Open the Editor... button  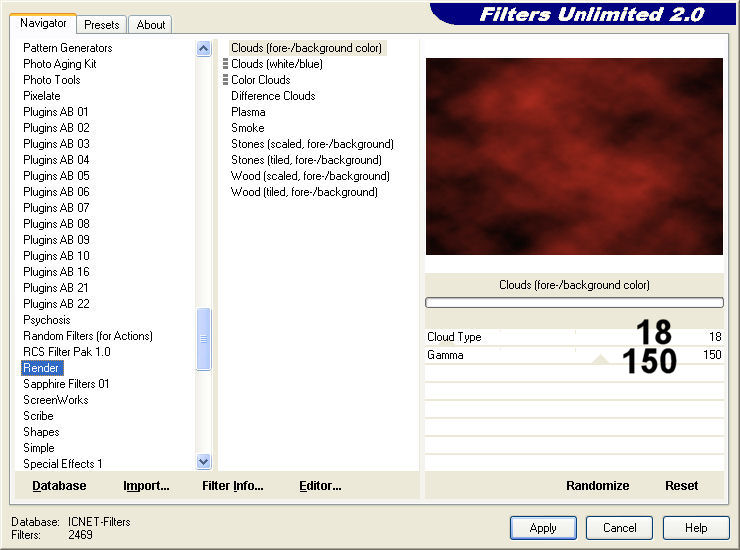(x=320, y=485)
